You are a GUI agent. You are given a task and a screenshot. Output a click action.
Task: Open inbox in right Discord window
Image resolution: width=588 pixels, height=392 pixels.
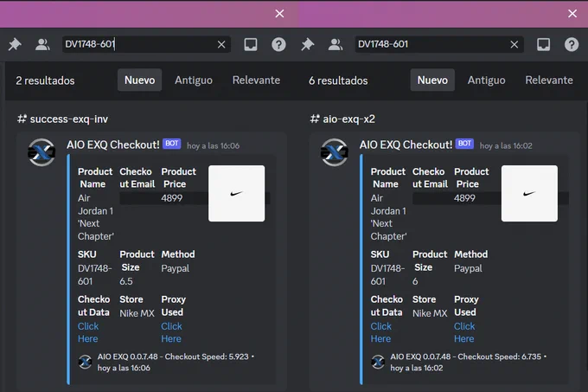tap(543, 45)
